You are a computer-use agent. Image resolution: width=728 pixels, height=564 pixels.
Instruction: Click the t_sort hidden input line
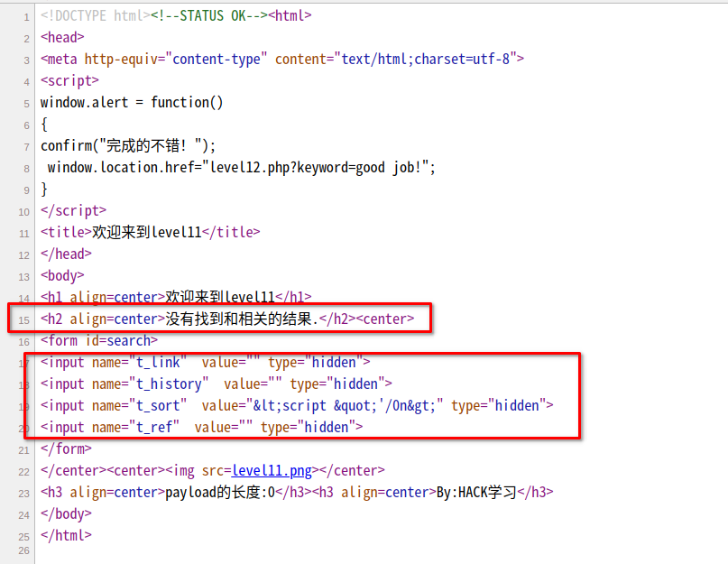tap(297, 405)
